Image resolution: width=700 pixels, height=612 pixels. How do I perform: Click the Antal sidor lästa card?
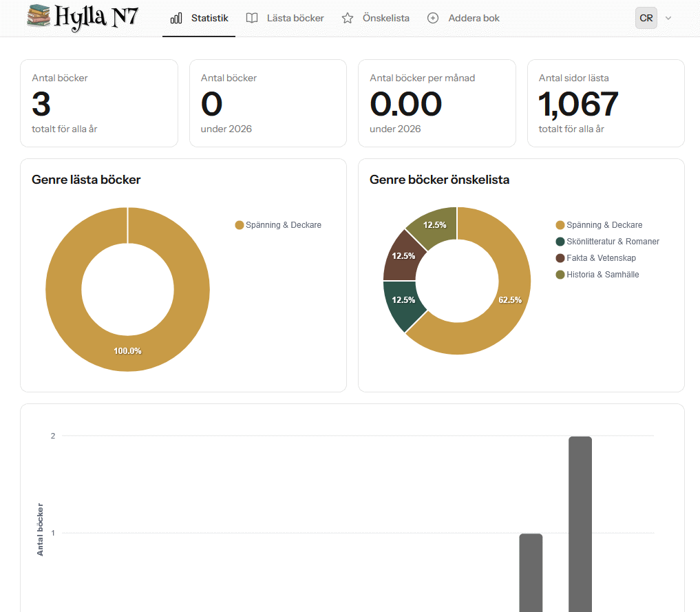(606, 103)
